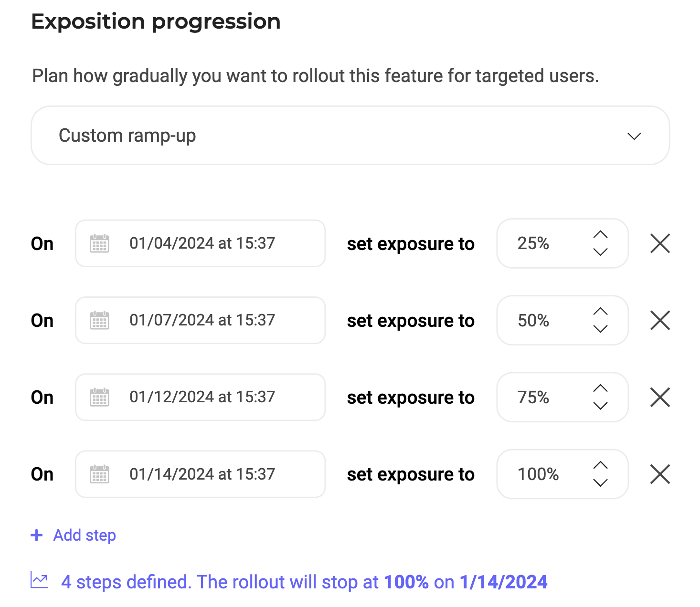
Task: Open calendar icon for the 01/12/2024 step
Action: tap(99, 397)
